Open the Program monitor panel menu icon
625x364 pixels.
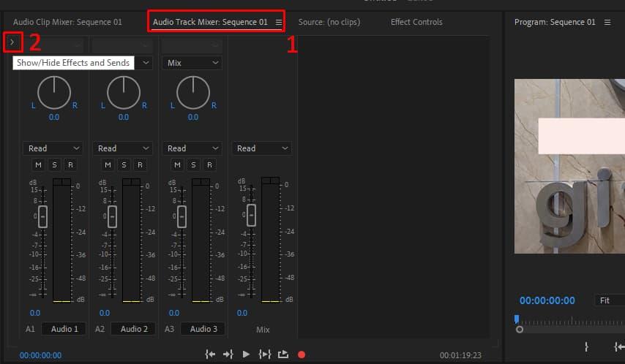pyautogui.click(x=607, y=23)
